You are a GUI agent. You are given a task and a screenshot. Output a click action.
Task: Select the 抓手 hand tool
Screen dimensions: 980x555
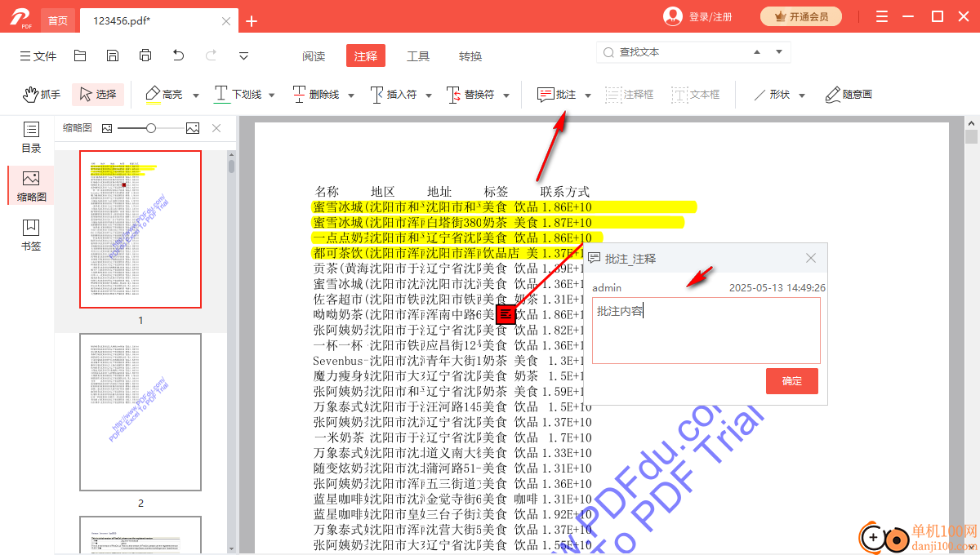tap(42, 95)
